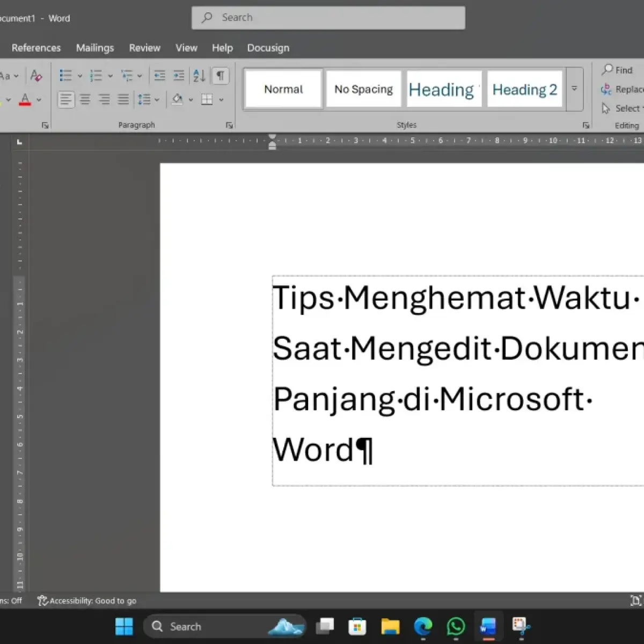The image size is (644, 644).
Task: Open the Styles pane dialog launcher
Action: [x=586, y=125]
